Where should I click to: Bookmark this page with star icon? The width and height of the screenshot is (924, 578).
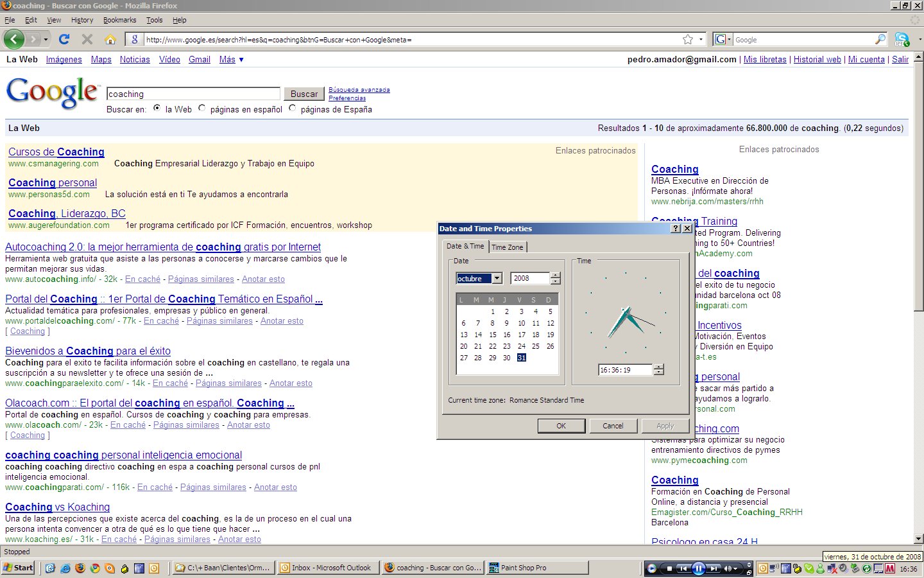pos(688,39)
